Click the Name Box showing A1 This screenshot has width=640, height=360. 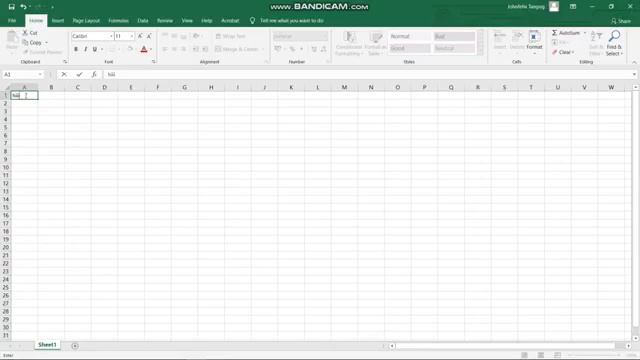click(x=20, y=74)
